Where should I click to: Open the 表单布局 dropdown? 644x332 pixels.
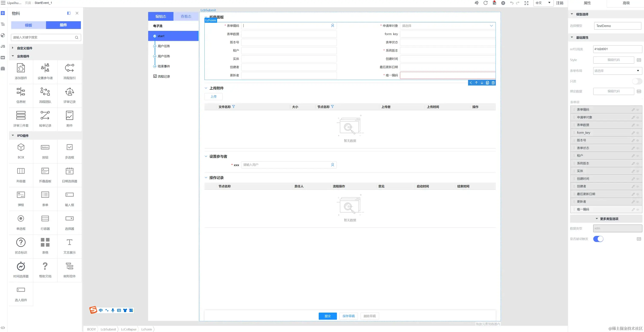click(x=617, y=71)
